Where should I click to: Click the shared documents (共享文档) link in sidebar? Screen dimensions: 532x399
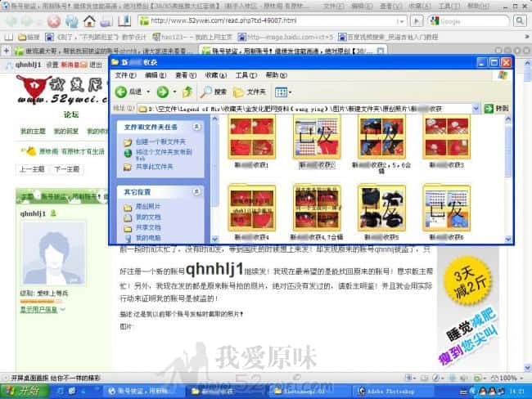(x=148, y=227)
